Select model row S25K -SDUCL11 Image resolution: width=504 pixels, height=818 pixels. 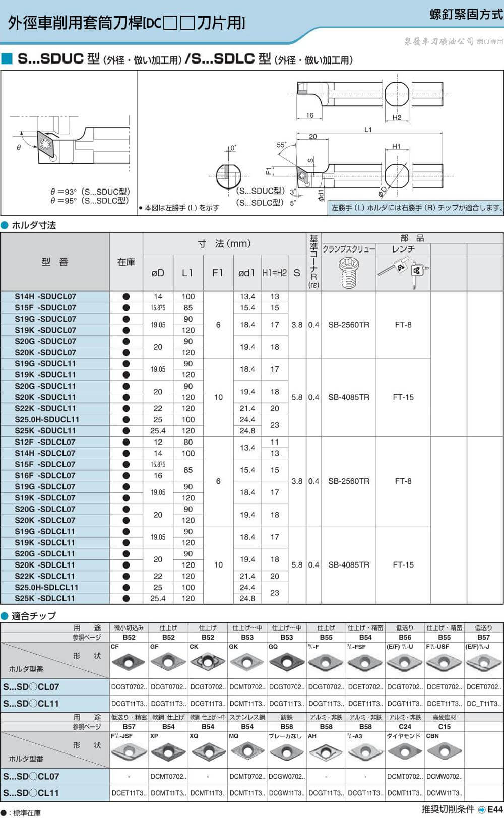[x=55, y=430]
